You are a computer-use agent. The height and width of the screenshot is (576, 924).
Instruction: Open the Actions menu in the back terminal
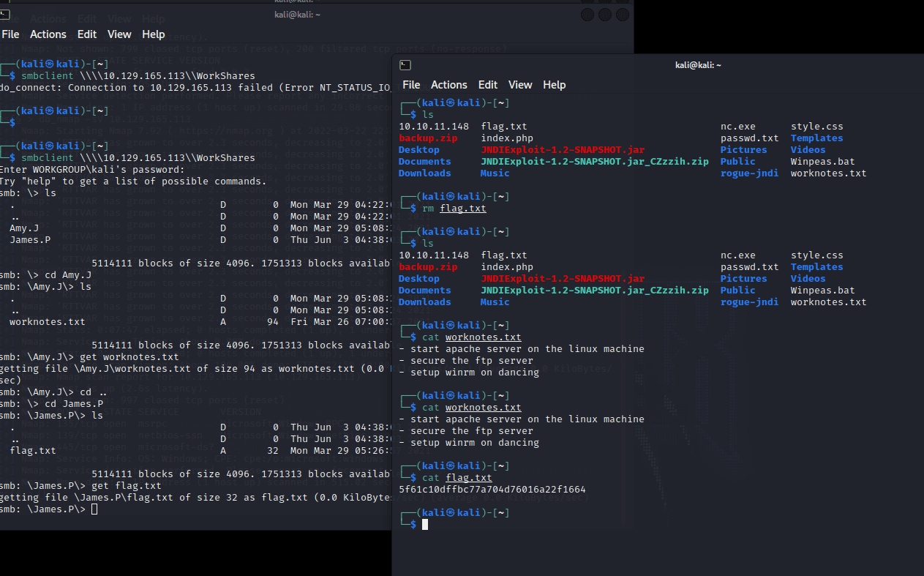[48, 34]
